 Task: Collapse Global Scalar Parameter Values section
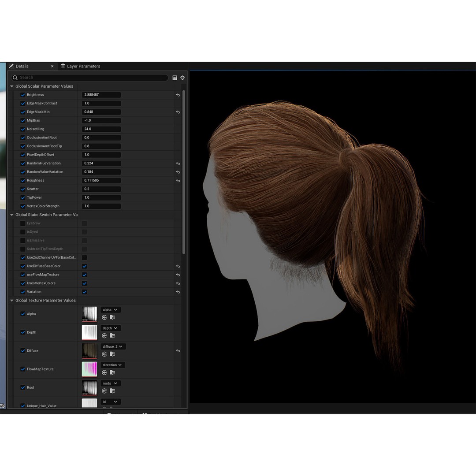[11, 86]
